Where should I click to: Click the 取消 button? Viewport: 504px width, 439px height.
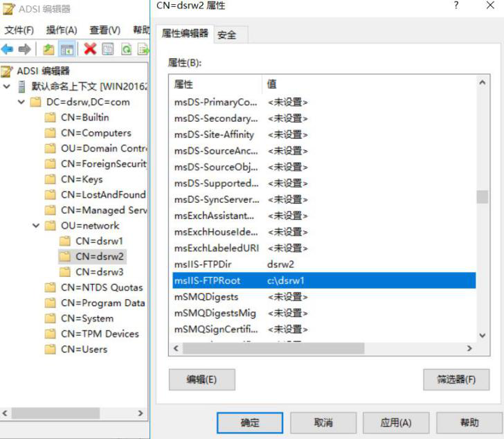point(323,422)
